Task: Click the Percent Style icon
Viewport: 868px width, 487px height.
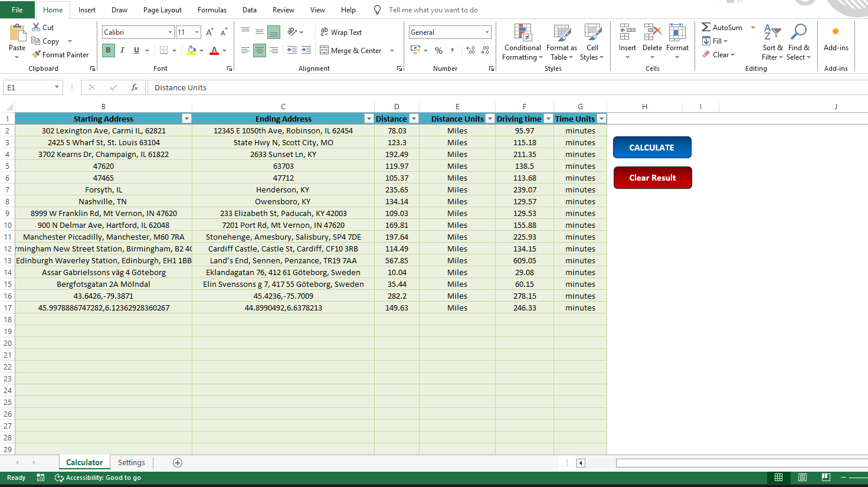Action: point(439,51)
